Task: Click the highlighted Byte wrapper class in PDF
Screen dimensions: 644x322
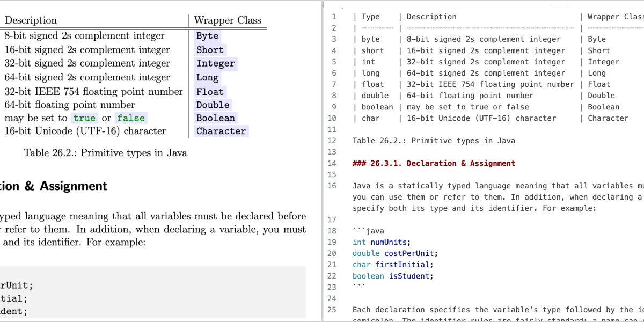Action: pyautogui.click(x=207, y=36)
